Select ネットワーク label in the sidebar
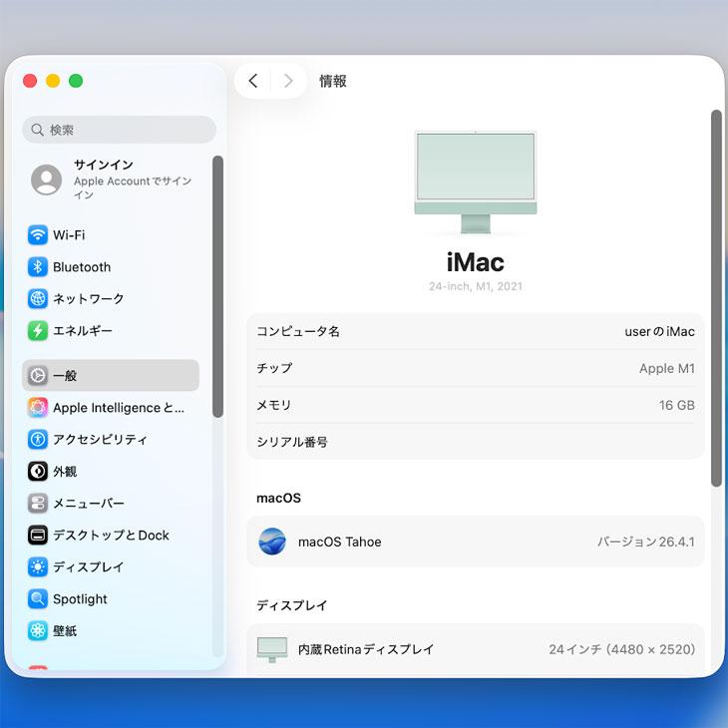The height and width of the screenshot is (728, 728). [88, 298]
